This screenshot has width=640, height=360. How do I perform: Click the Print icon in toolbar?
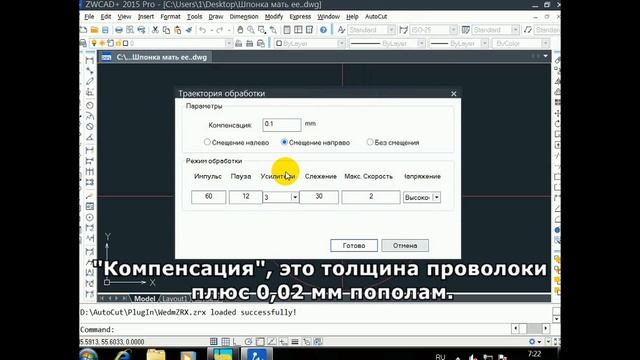click(119, 30)
